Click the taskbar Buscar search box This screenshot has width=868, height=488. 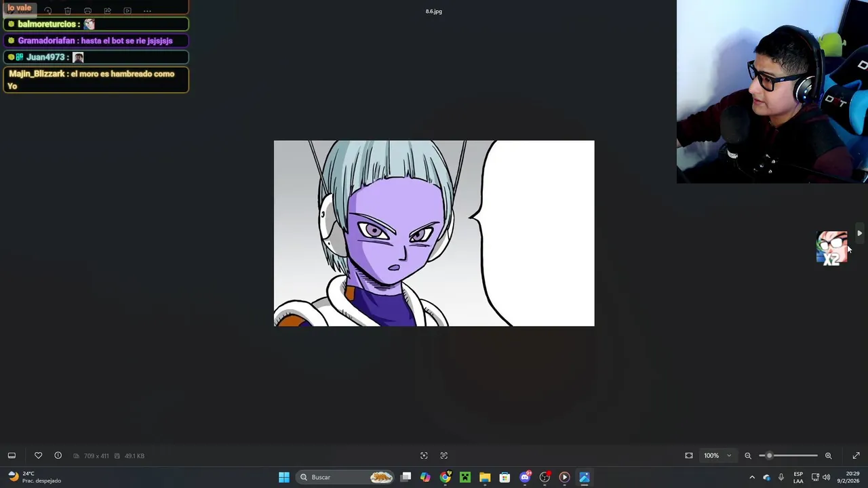346,477
